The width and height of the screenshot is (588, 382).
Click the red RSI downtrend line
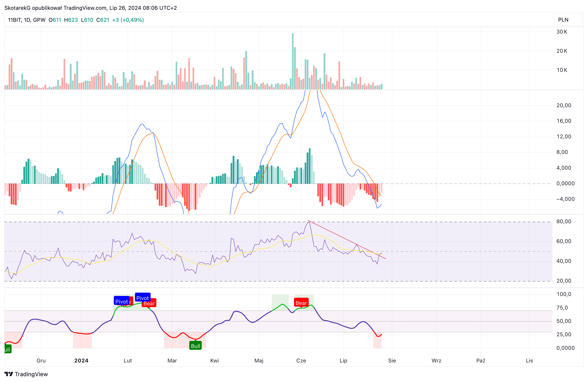[x=347, y=240]
